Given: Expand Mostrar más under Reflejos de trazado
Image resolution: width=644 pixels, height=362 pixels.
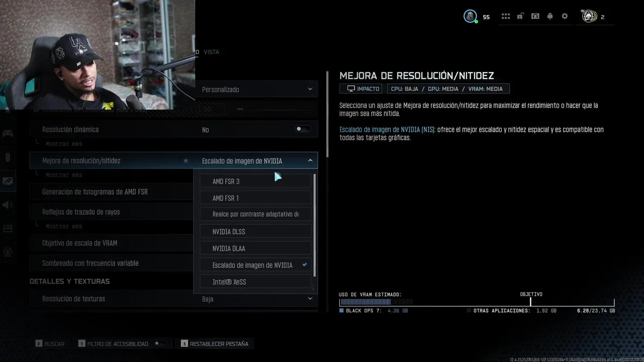Looking at the screenshot, I should point(64,226).
